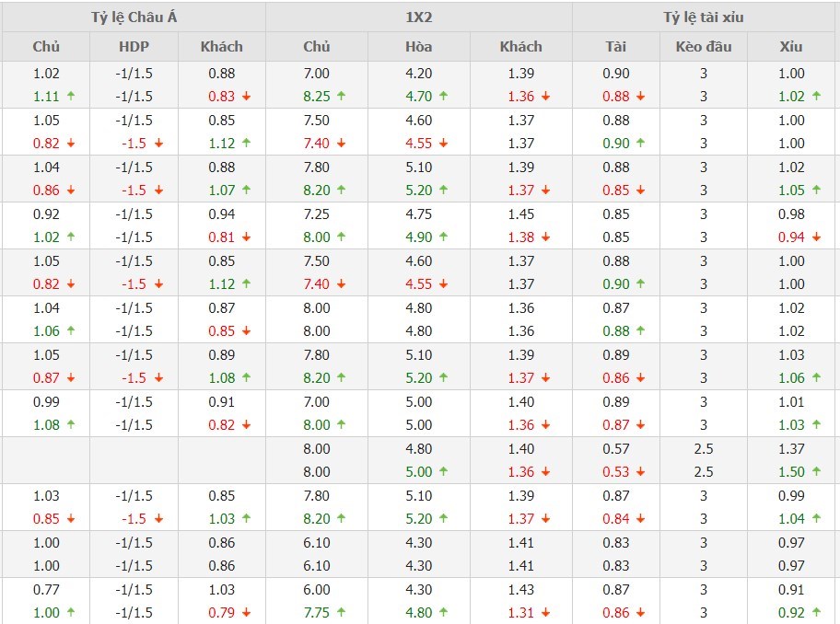Click the red down arrow beside 1.31
The height and width of the screenshot is (624, 840).
545,613
